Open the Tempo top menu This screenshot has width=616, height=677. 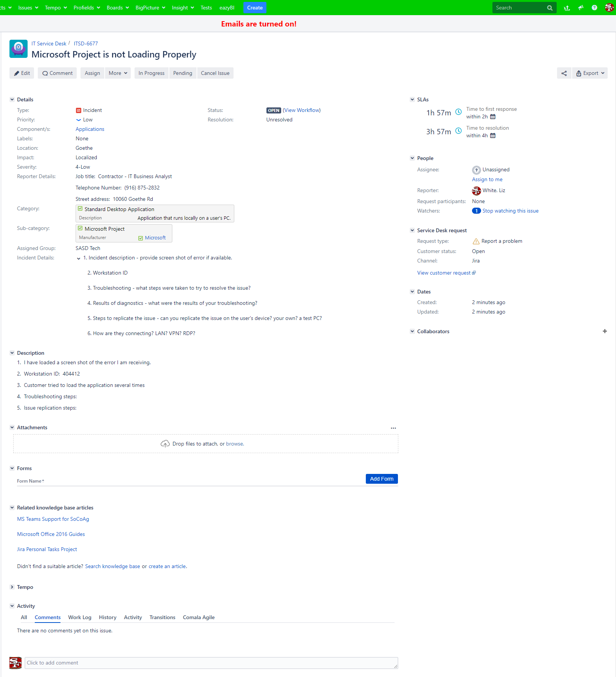click(x=56, y=8)
